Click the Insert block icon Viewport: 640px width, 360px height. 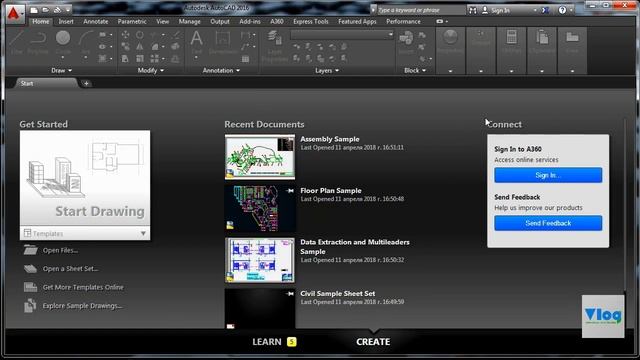pyautogui.click(x=406, y=42)
